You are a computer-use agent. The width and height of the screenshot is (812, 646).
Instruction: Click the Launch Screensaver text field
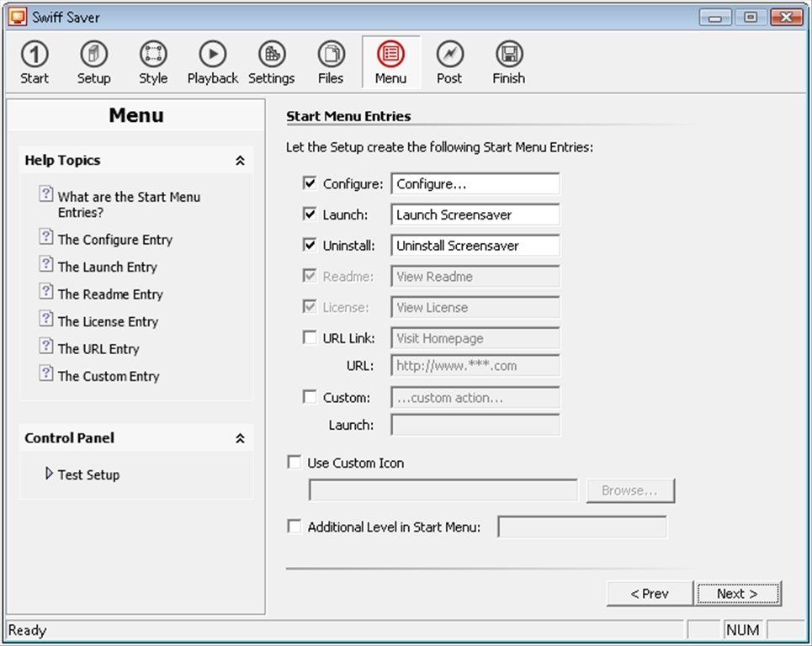(475, 214)
